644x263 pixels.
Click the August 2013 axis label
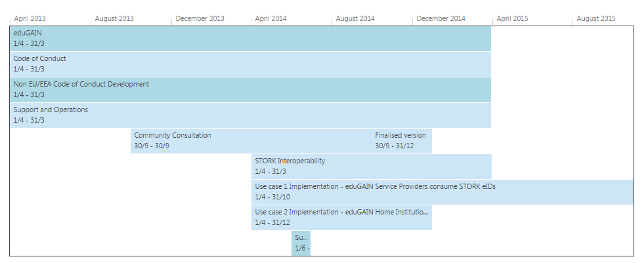click(114, 18)
